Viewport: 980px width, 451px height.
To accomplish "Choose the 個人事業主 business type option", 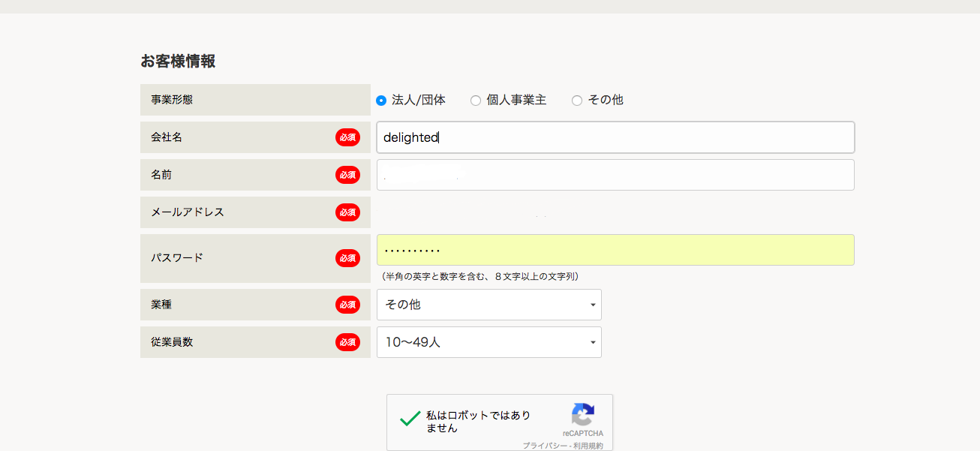I will (x=476, y=101).
